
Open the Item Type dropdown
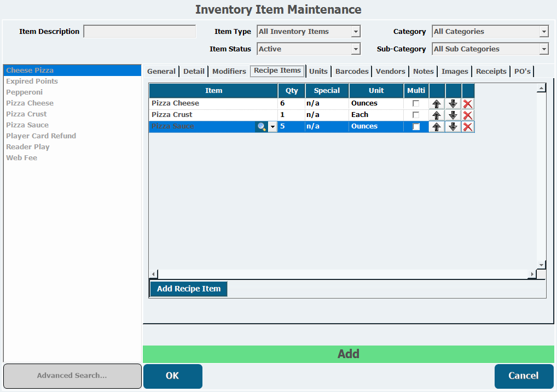(x=356, y=32)
